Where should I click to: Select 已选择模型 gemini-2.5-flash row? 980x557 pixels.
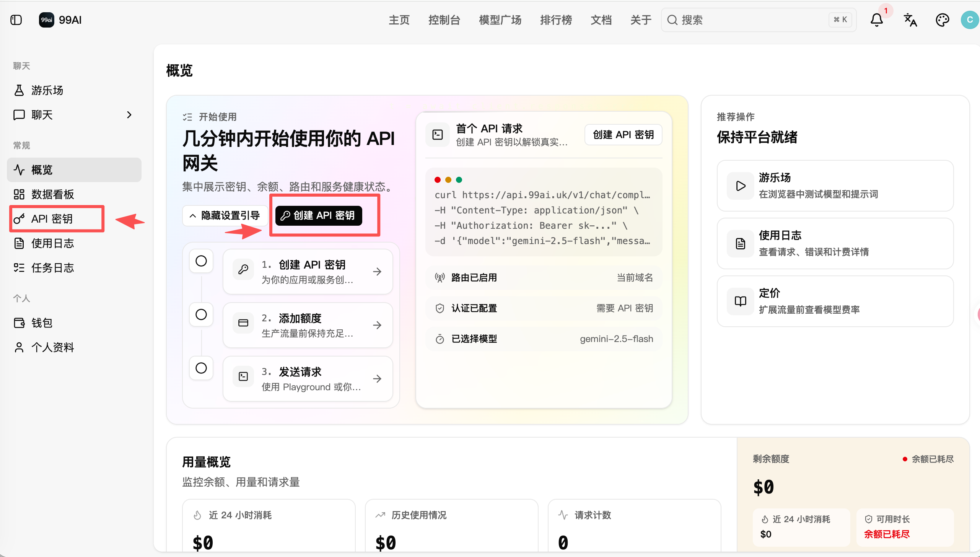click(544, 339)
